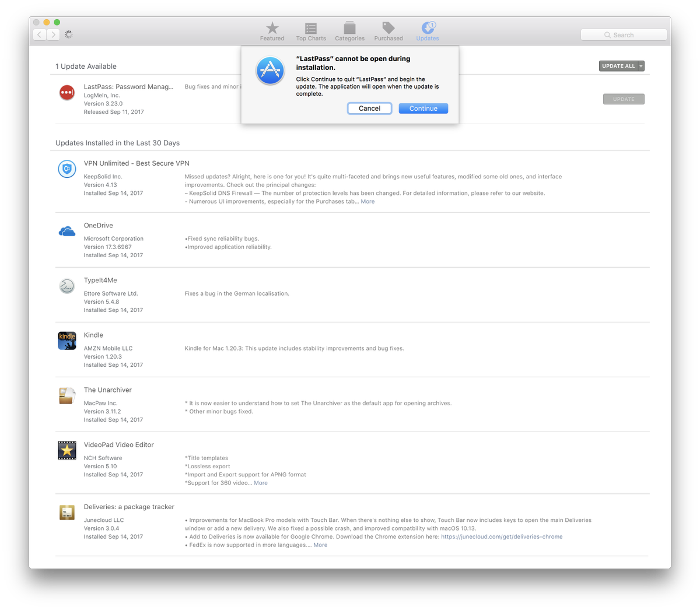
Task: Click developer name Ettore Software Ltd.
Action: [x=111, y=293]
